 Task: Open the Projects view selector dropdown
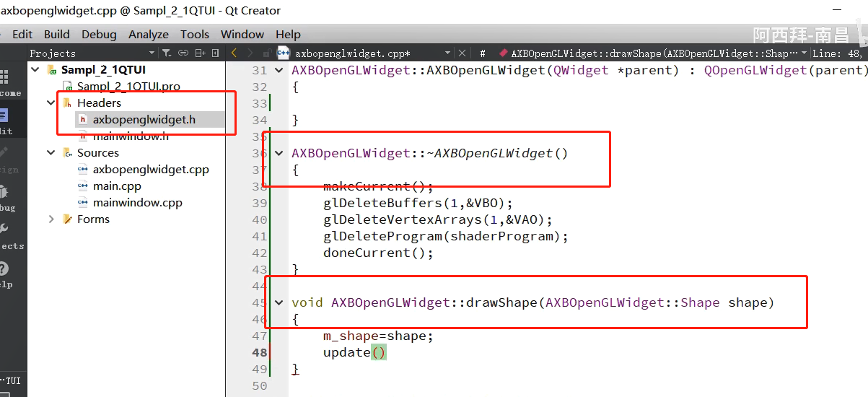pyautogui.click(x=152, y=53)
